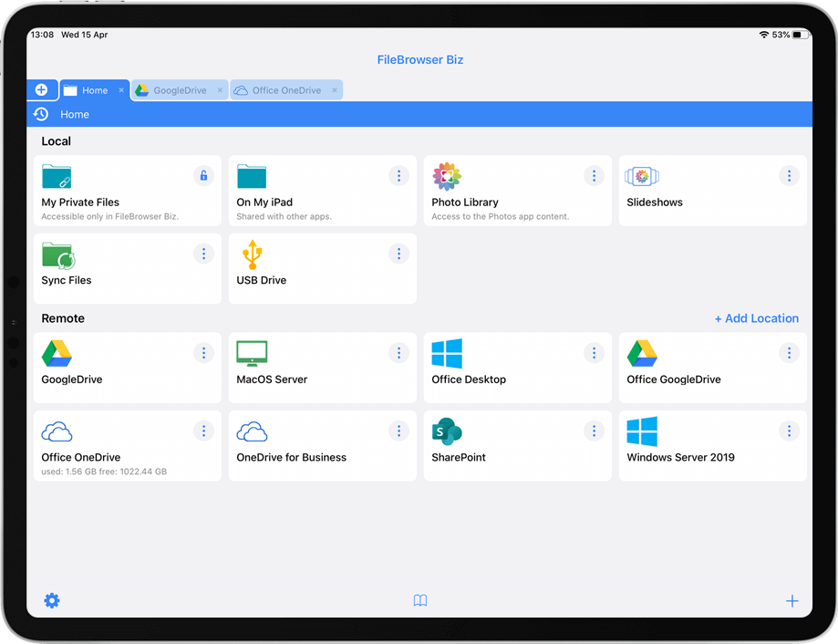Image resolution: width=838 pixels, height=644 pixels.
Task: Toggle the lock on My Private Files
Action: 203,176
